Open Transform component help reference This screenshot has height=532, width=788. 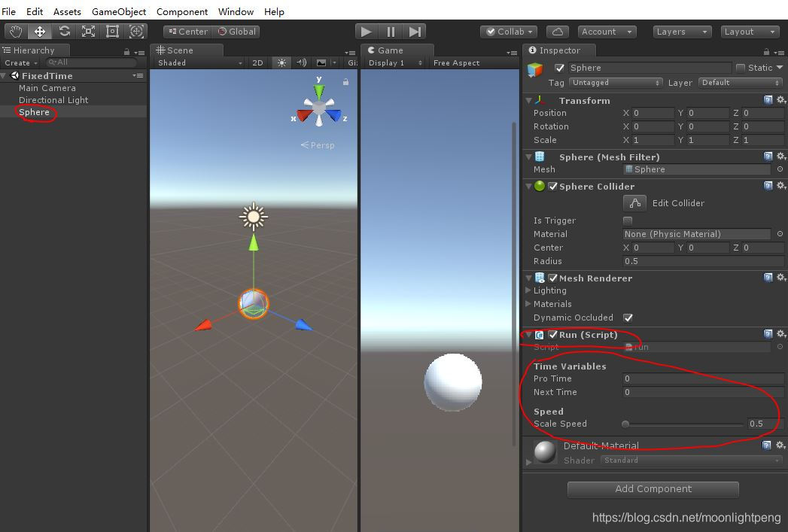[x=768, y=100]
